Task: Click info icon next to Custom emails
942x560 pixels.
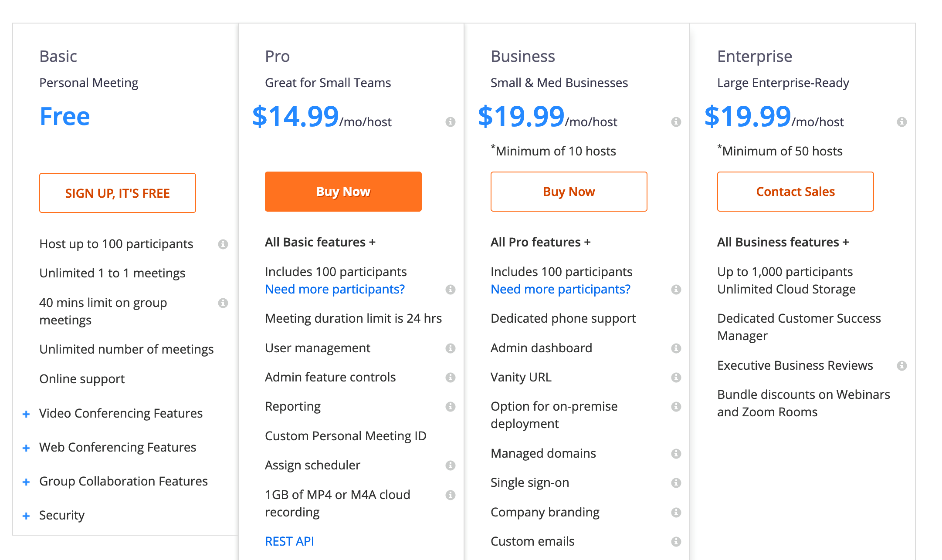Action: [676, 542]
